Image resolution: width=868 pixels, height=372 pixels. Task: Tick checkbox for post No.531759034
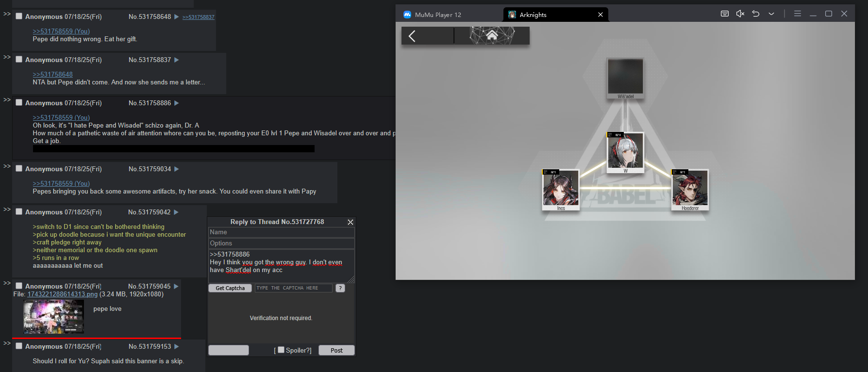[x=19, y=168]
